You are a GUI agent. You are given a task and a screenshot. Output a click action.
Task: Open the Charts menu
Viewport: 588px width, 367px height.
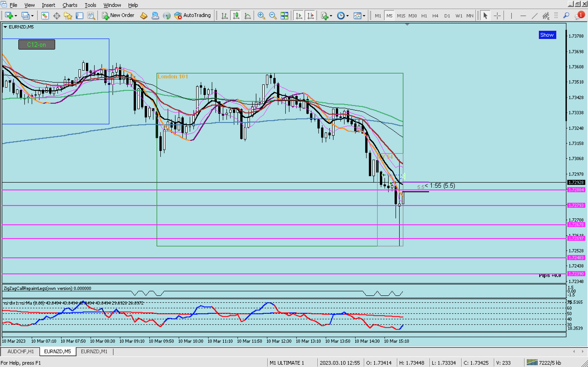point(70,5)
